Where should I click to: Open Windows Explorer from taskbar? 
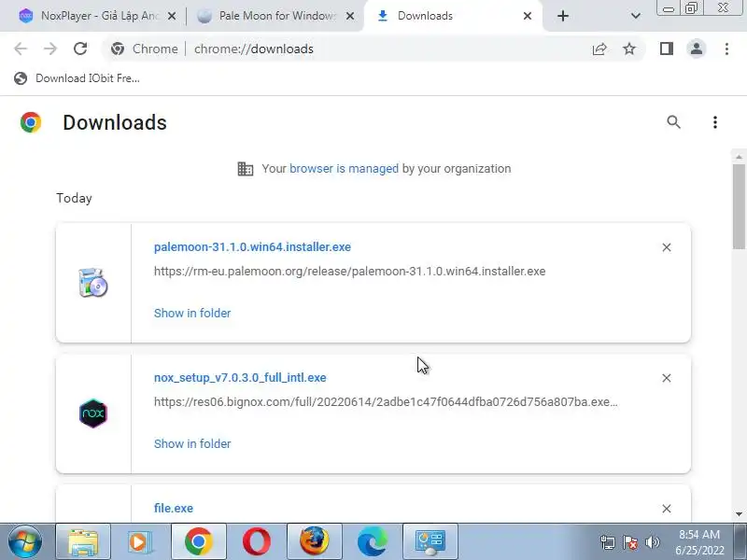(x=83, y=541)
